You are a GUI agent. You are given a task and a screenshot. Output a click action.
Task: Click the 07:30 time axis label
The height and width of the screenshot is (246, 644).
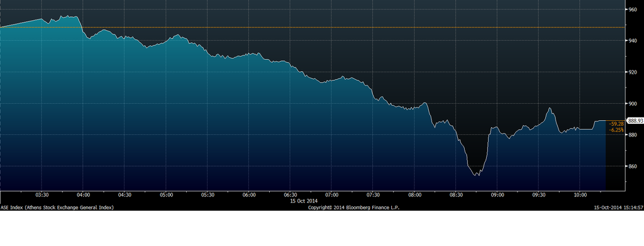[x=374, y=195]
